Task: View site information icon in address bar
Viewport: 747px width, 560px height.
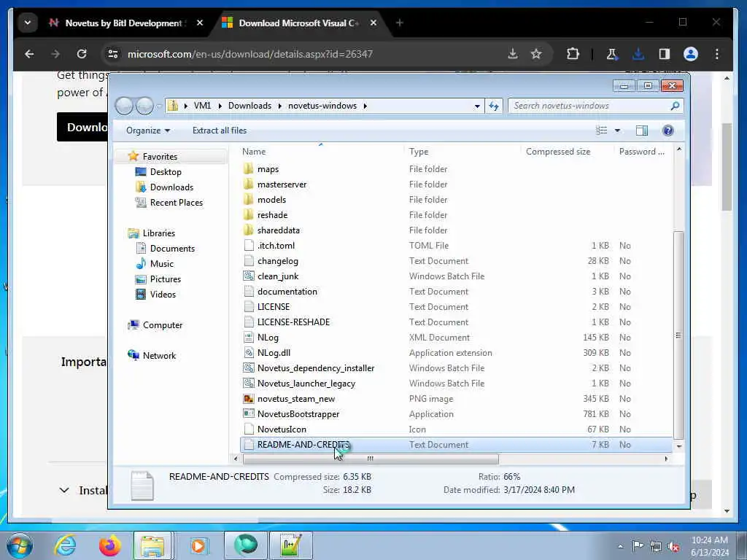Action: tap(113, 54)
